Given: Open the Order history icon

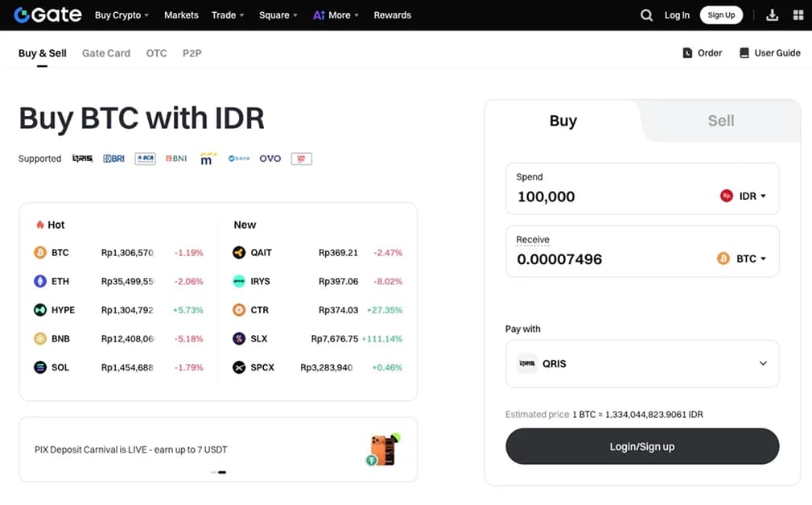Looking at the screenshot, I should click(687, 53).
